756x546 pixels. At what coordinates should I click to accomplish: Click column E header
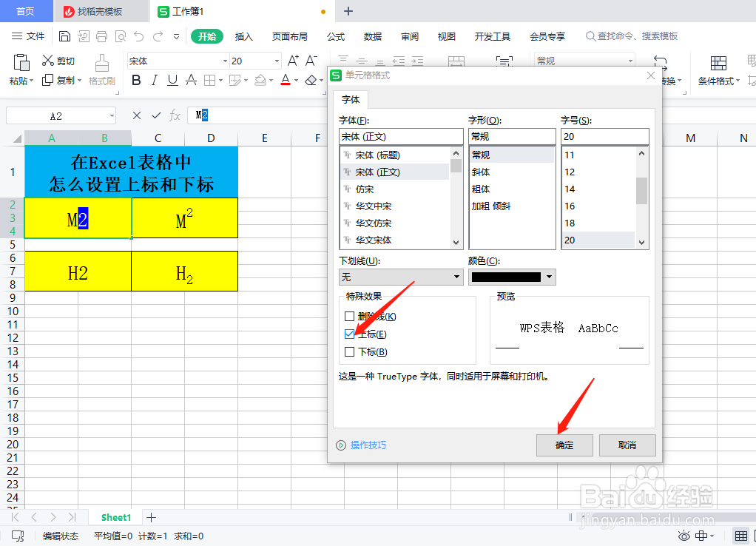coord(265,138)
